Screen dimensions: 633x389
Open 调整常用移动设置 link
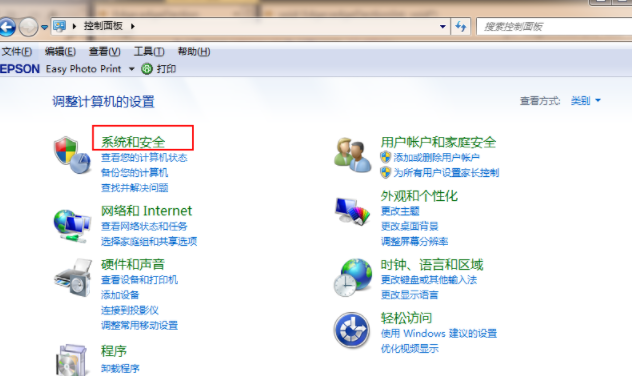[139, 325]
